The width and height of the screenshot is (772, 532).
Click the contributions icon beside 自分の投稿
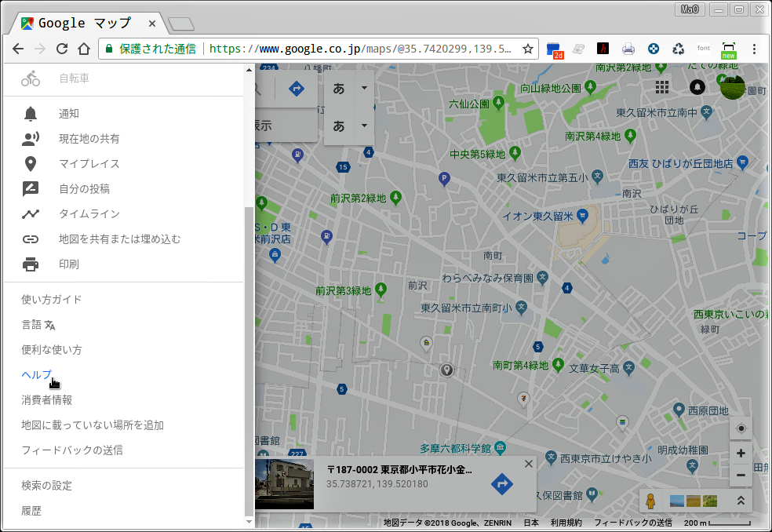(x=31, y=188)
